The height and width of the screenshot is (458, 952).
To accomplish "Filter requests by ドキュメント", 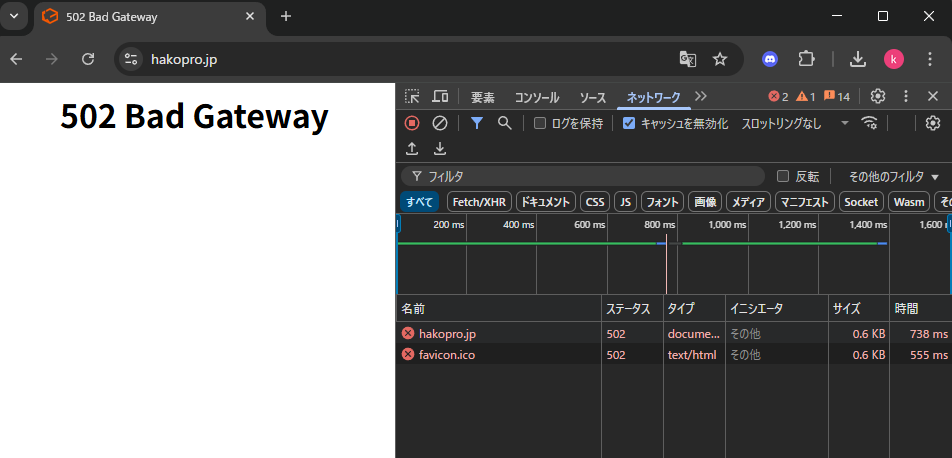I will [546, 202].
